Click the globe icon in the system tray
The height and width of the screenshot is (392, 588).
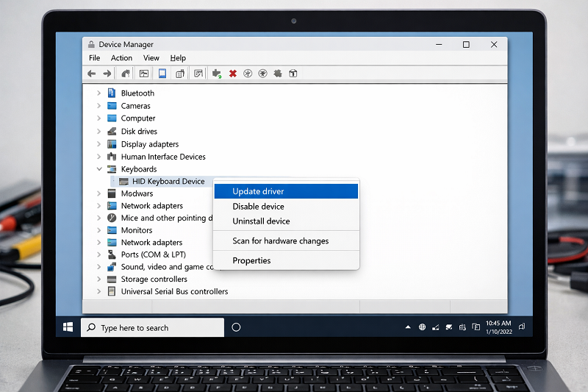coord(422,327)
